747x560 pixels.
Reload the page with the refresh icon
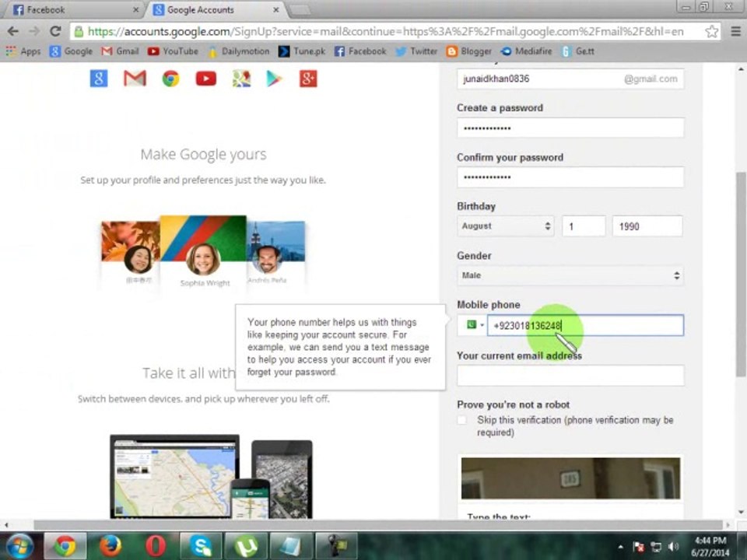(x=55, y=31)
